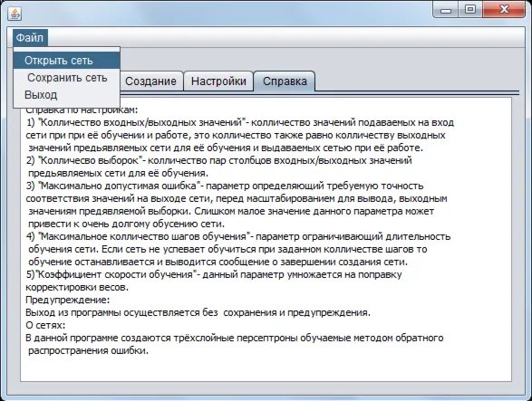This screenshot has height=401, width=532.
Task: Click the Java coffee cup window icon
Action: coord(15,14)
